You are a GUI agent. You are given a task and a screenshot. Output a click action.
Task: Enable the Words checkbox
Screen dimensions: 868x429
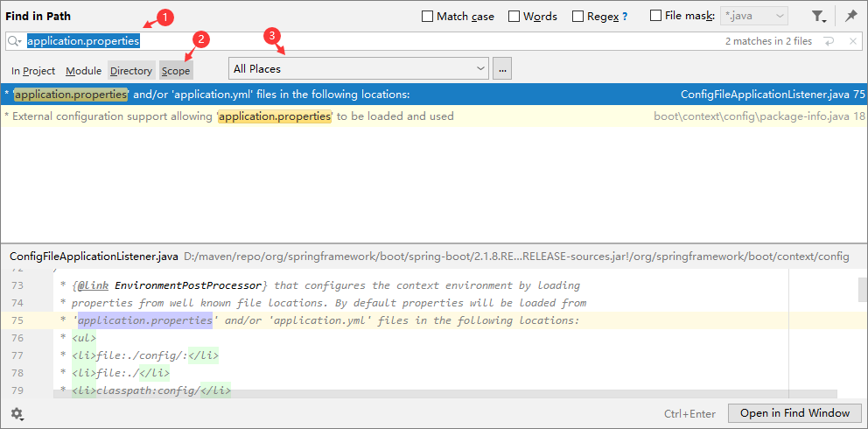click(514, 17)
